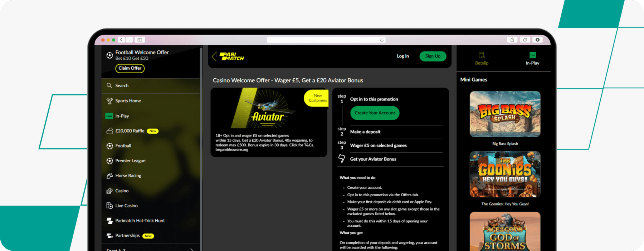Click the Casino Welcome Offer heading

[x=288, y=80]
